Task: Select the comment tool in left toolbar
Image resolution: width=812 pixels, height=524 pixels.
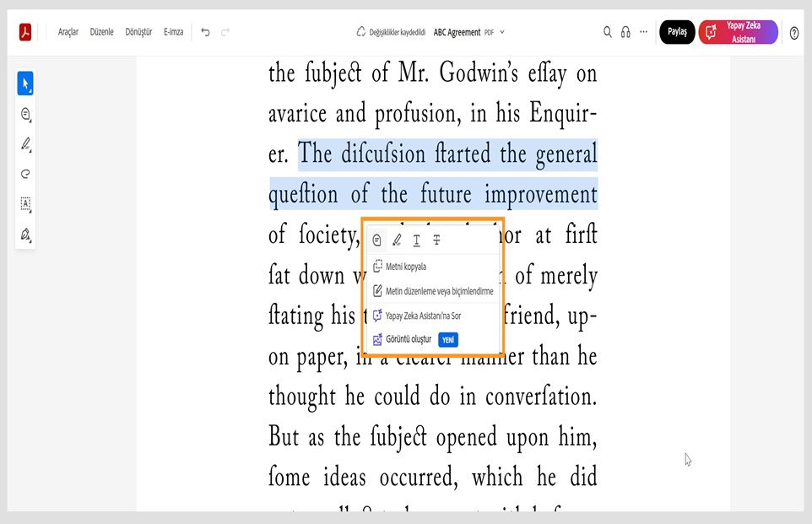Action: [x=25, y=114]
